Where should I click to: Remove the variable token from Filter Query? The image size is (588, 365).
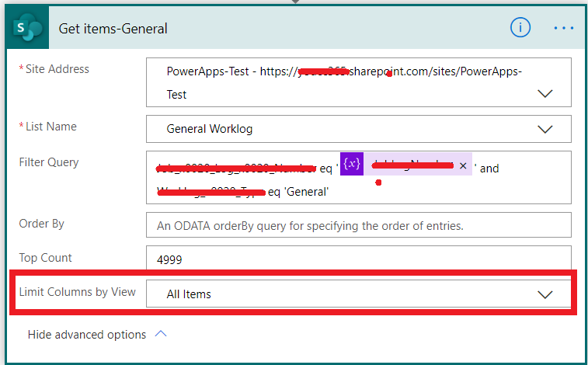463,165
